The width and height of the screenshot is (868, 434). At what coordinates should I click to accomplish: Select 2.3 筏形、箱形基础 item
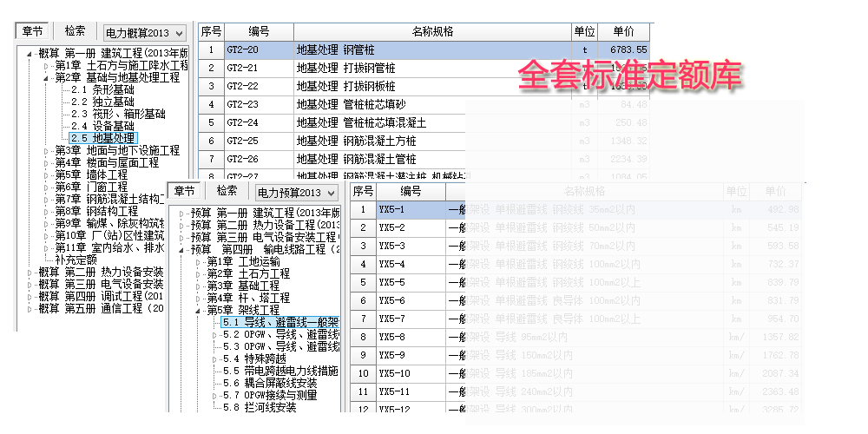[x=118, y=114]
